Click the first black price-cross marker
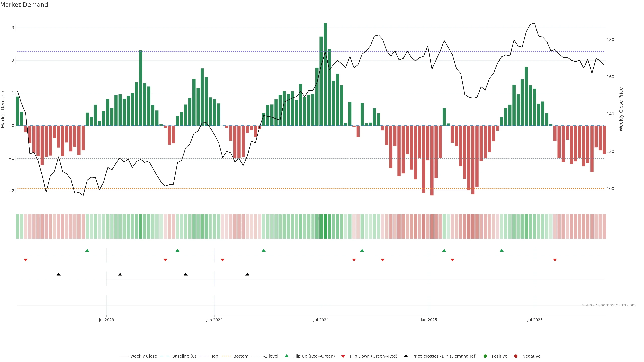The height and width of the screenshot is (362, 644). point(59,274)
